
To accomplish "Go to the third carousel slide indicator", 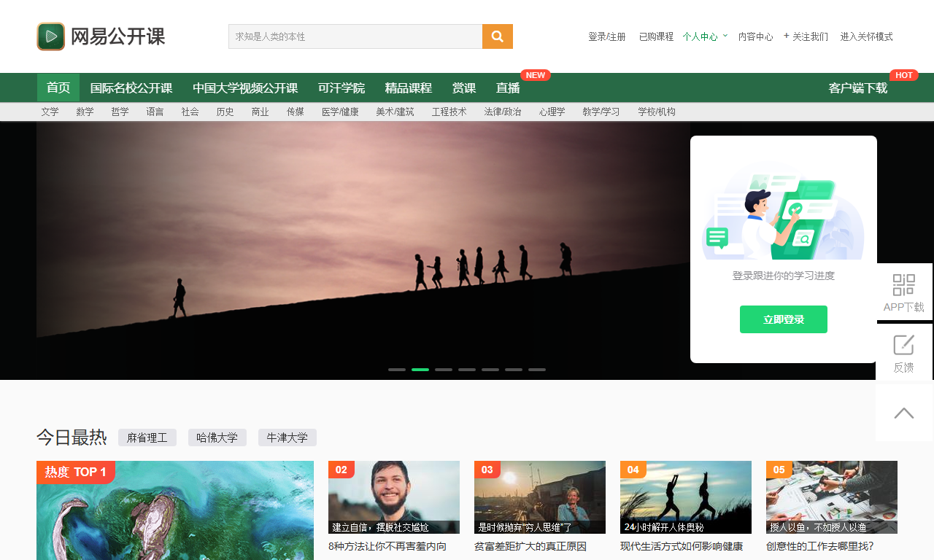I will pos(444,370).
